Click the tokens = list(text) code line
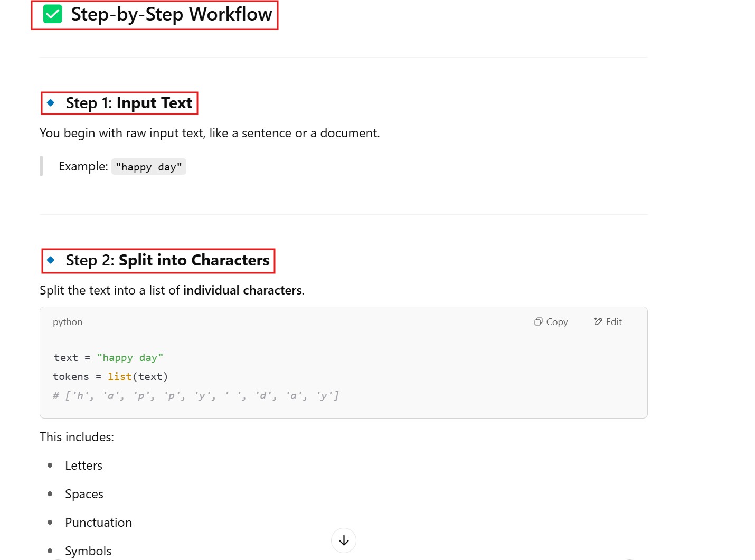The image size is (755, 560). 110,377
